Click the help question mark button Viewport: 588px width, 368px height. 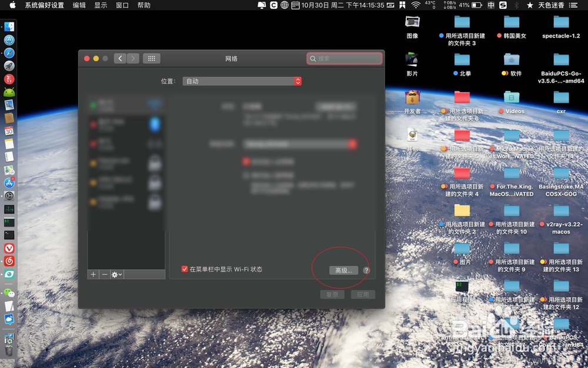click(x=366, y=270)
